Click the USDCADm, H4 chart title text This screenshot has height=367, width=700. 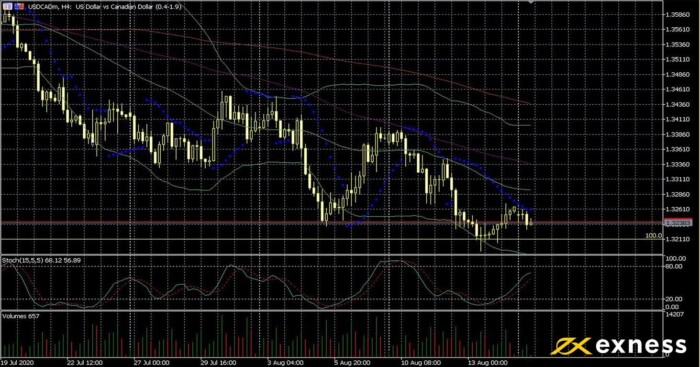[x=105, y=7]
